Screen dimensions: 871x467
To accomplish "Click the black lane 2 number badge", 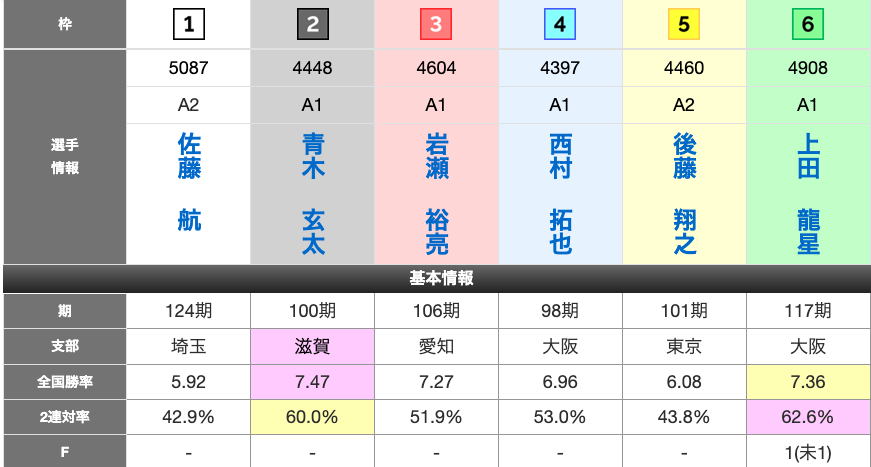I will 312,24.
